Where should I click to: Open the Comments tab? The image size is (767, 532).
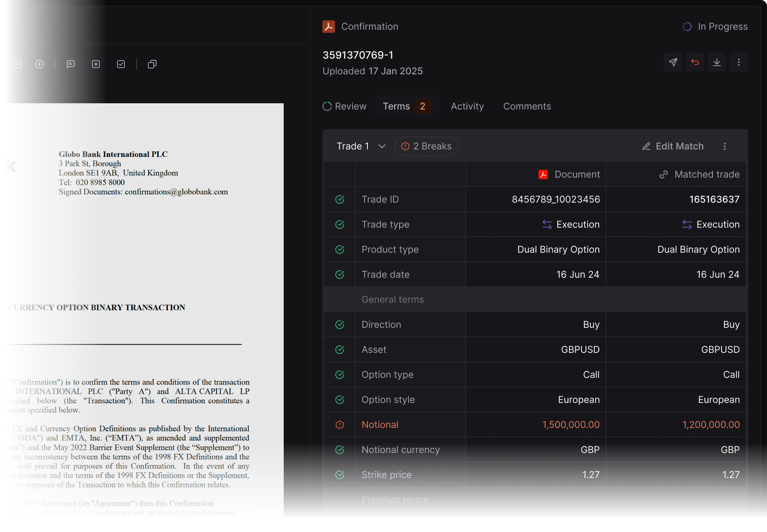pos(527,106)
